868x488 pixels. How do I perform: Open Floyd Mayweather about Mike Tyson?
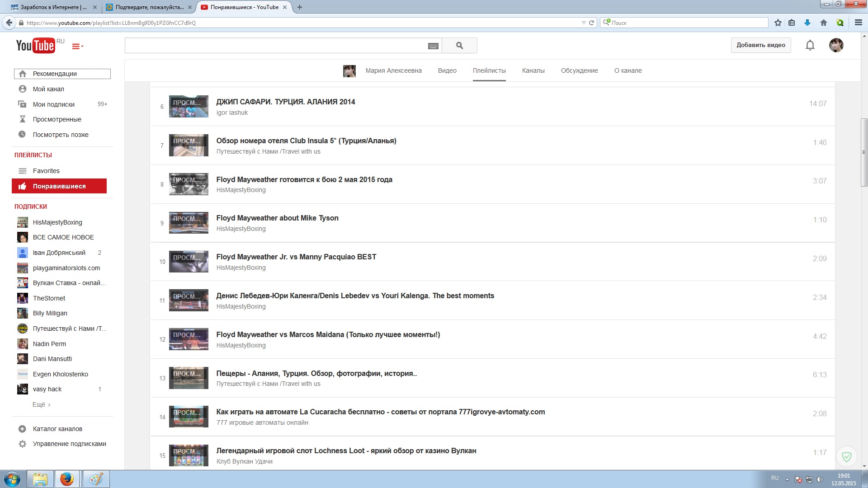coord(277,218)
